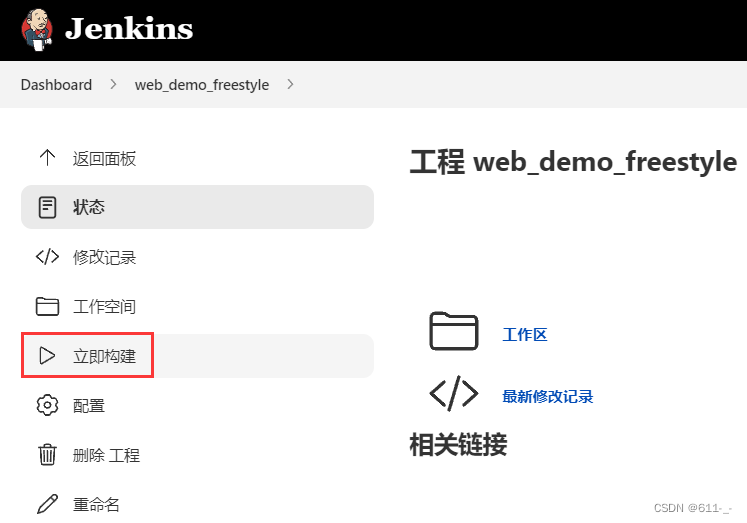Click the play icon for 立即构建

pos(47,356)
